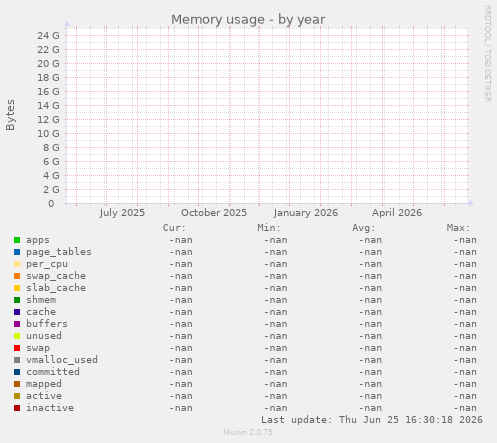Screen dimensions: 497x443
Task: Click the inactive dark red swatch
Action: point(17,408)
